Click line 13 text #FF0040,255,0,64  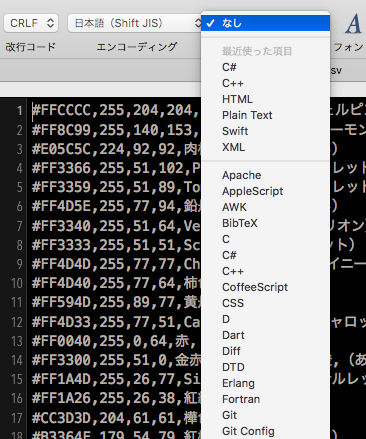click(99, 341)
